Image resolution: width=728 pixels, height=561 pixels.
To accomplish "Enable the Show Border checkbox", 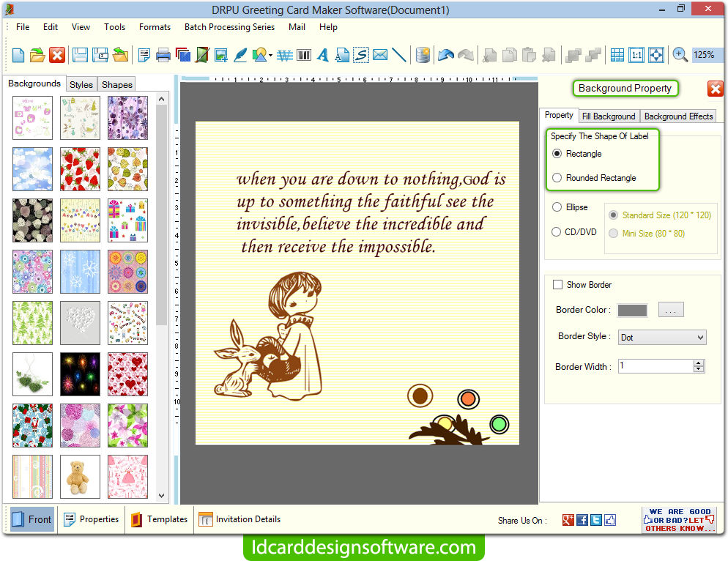I will coord(557,284).
